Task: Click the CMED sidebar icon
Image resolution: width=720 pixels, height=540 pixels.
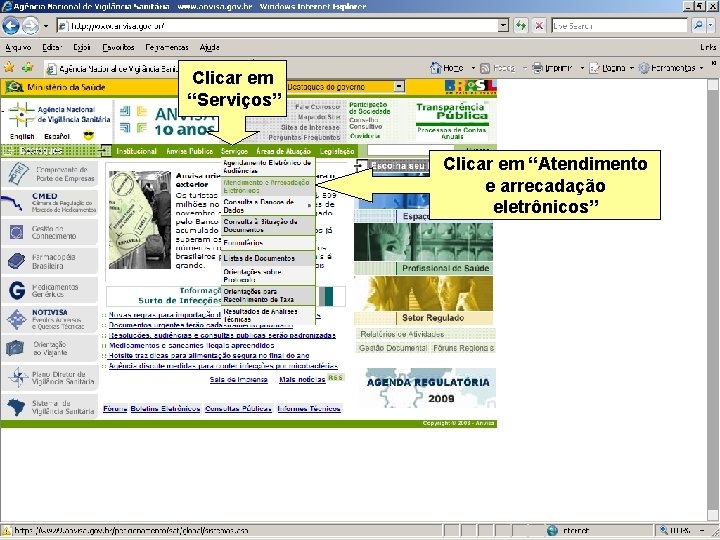Action: (12, 202)
